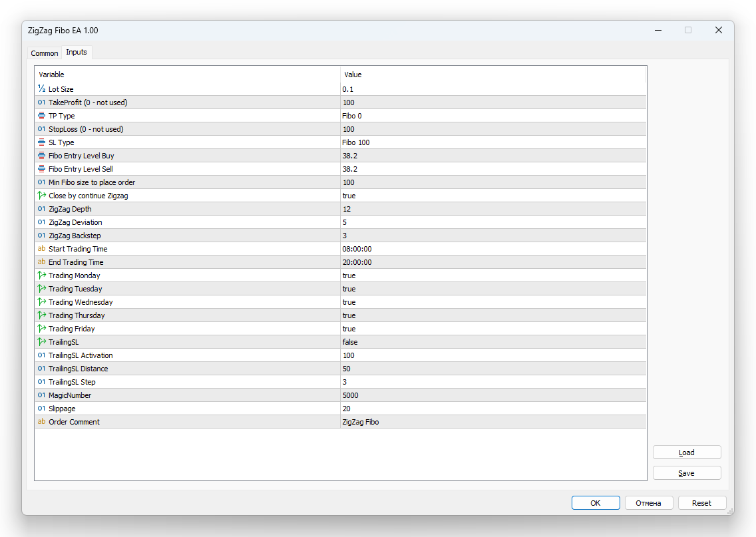Click the ab icon beside Order Comment
This screenshot has height=537, width=756.
[x=41, y=421]
